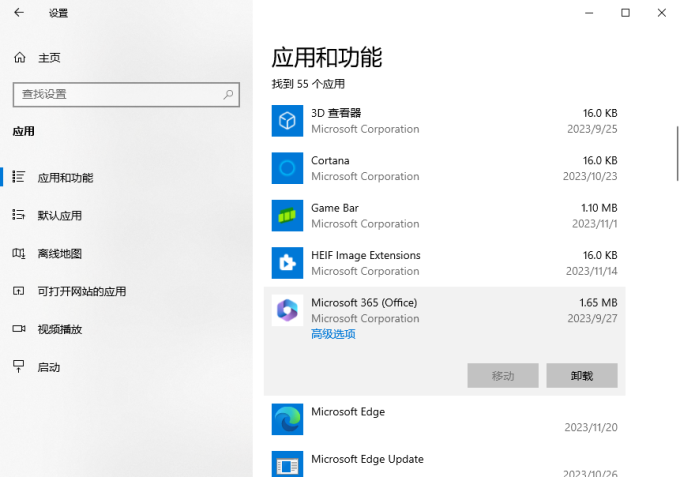Click the 离线地图 map icon
Viewport: 680px width, 477px height.
click(18, 253)
